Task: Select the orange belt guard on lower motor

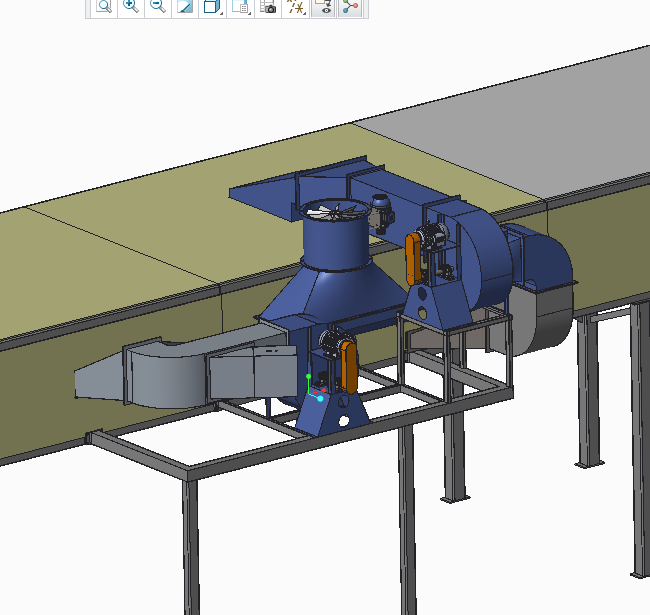Action: pos(350,367)
